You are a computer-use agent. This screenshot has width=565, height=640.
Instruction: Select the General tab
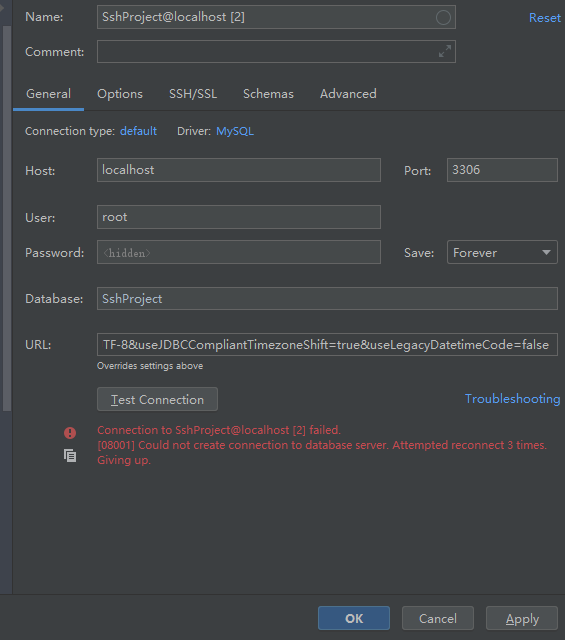point(48,94)
